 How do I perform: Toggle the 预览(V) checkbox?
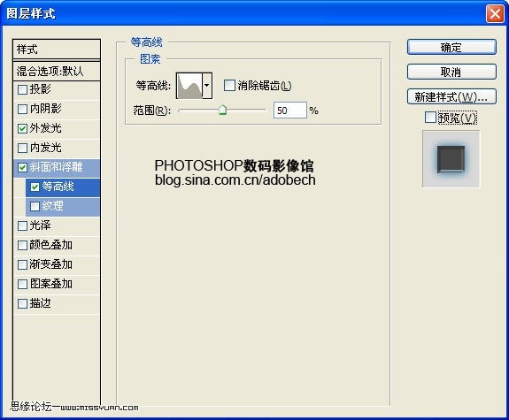click(430, 118)
